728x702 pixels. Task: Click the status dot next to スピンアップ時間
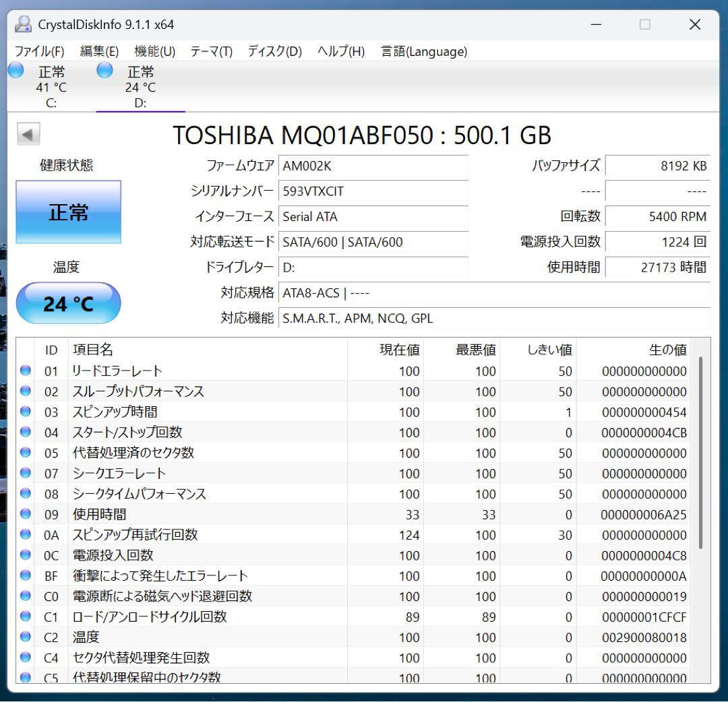(x=25, y=412)
